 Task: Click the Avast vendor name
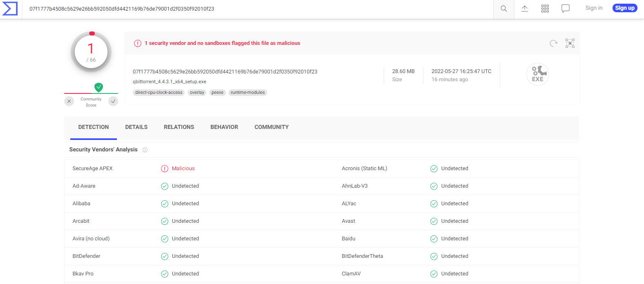[349, 221]
